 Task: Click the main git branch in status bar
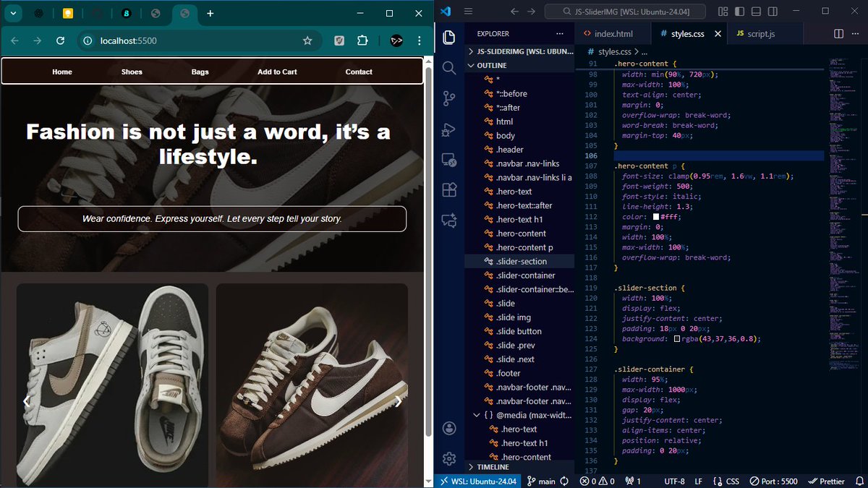541,481
